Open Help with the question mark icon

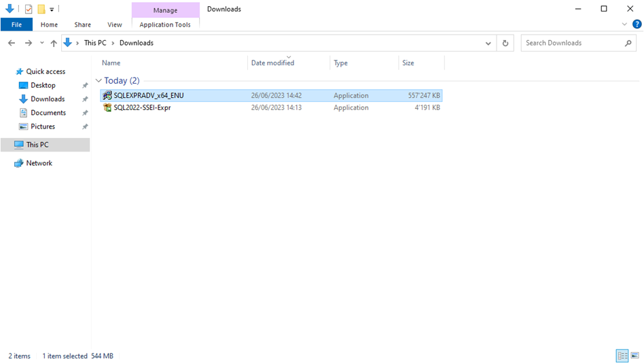tap(637, 24)
